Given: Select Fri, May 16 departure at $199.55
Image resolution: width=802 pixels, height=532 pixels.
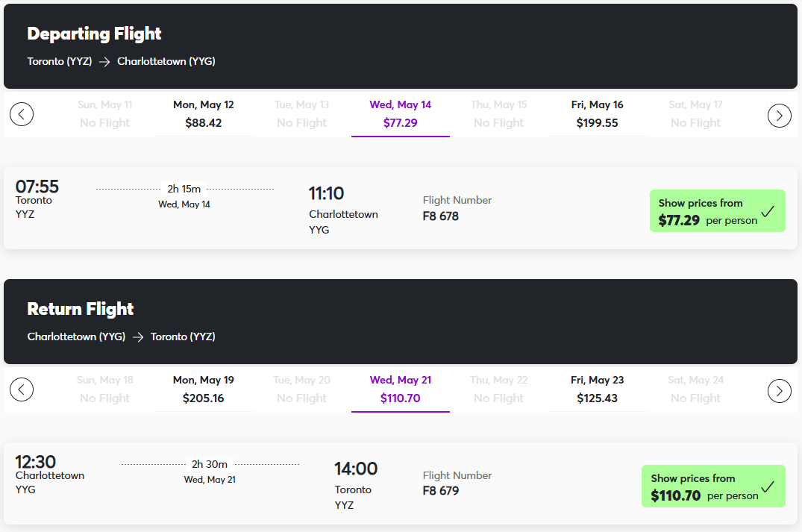Looking at the screenshot, I should coord(598,114).
